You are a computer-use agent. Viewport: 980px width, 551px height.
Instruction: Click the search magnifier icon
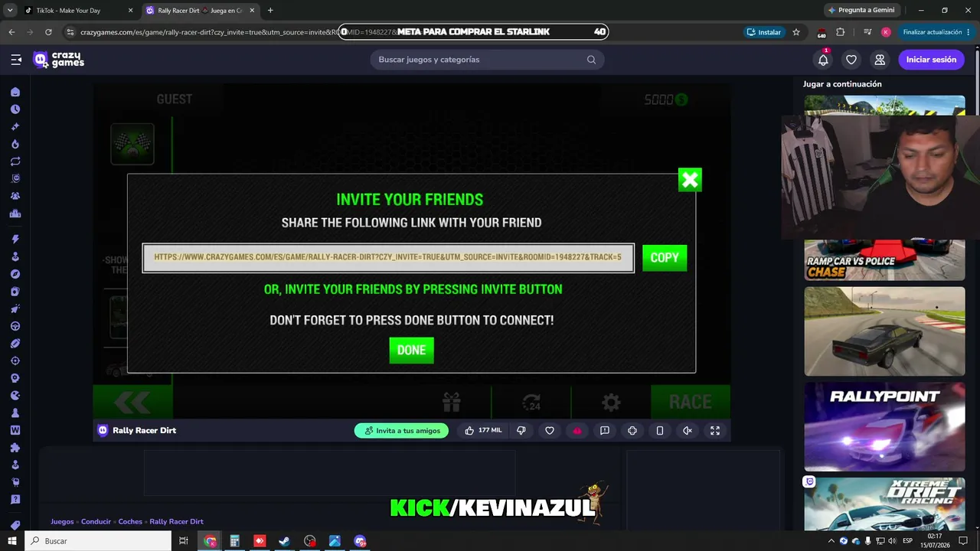(x=591, y=60)
